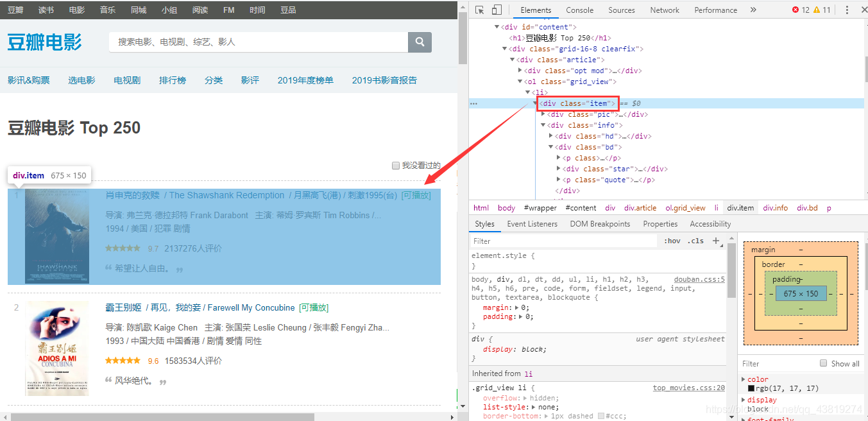Click the page's horizontal scrollbar right arrow

tap(452, 417)
